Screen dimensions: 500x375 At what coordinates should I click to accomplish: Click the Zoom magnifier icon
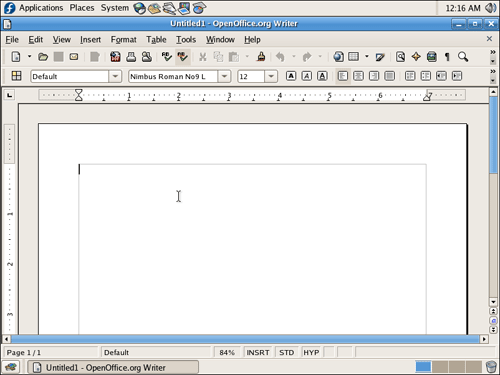tap(463, 57)
